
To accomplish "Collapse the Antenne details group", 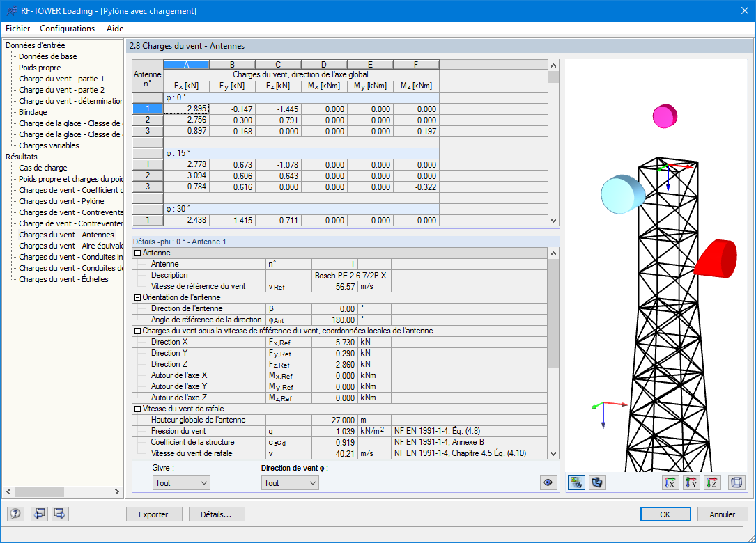I will coord(137,253).
